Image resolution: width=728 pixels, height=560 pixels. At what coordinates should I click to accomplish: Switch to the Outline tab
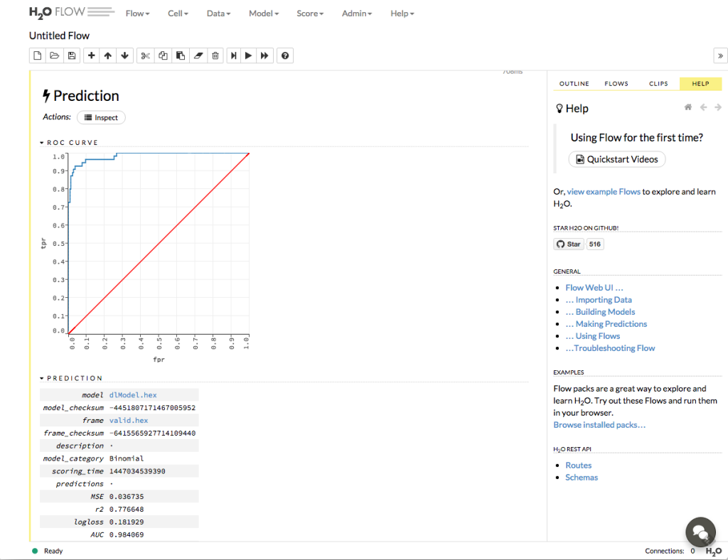[574, 84]
